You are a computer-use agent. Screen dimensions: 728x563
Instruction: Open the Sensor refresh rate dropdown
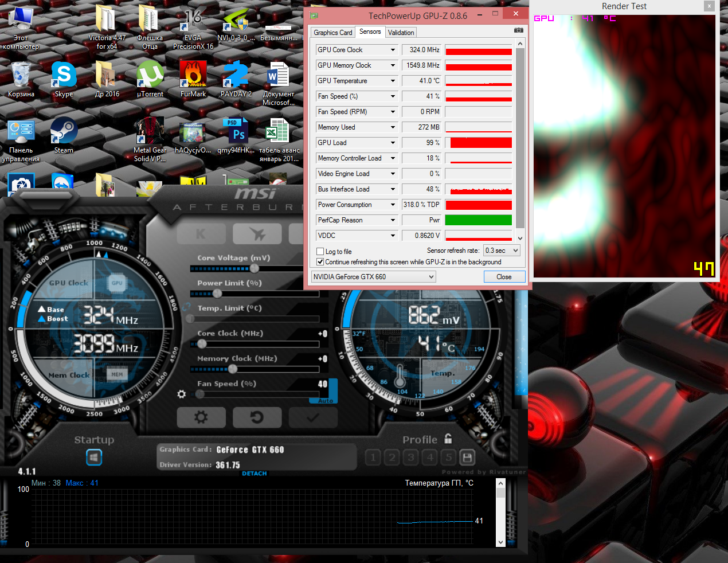(502, 251)
